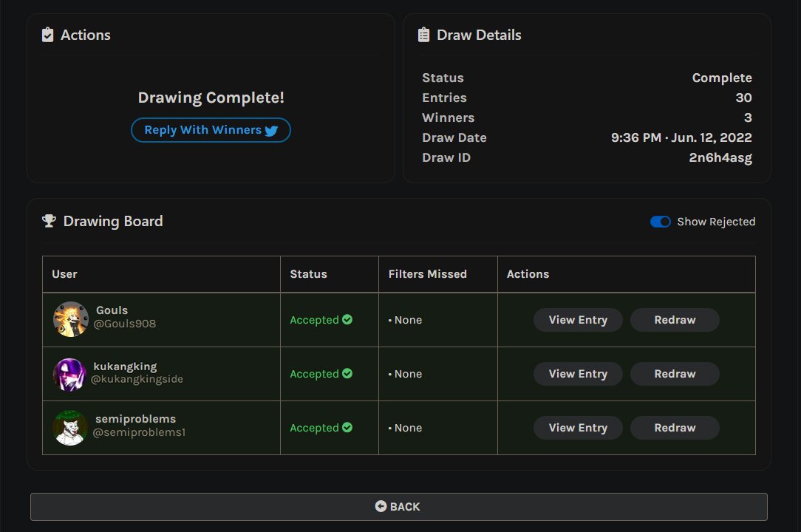Click Reply With Winners
Viewport: 801px width, 532px height.
point(211,130)
